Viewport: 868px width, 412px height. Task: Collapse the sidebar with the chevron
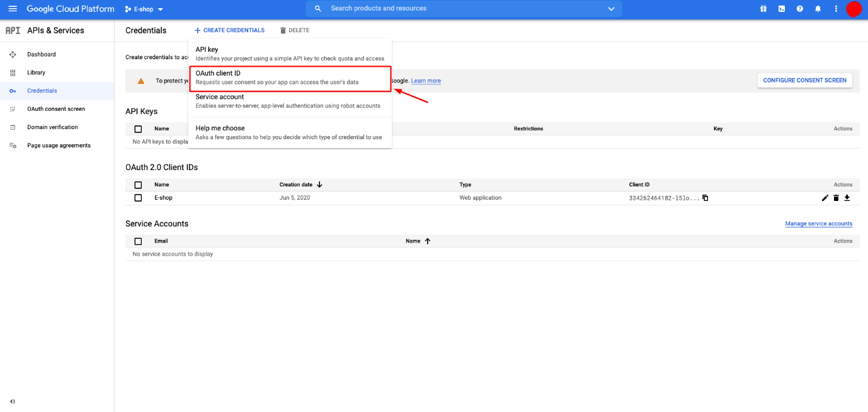(x=13, y=401)
